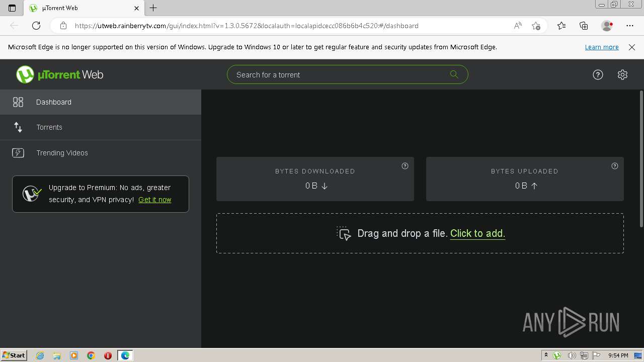Click 0 B downloaded value
Image resolution: width=644 pixels, height=362 pixels.
tap(316, 186)
